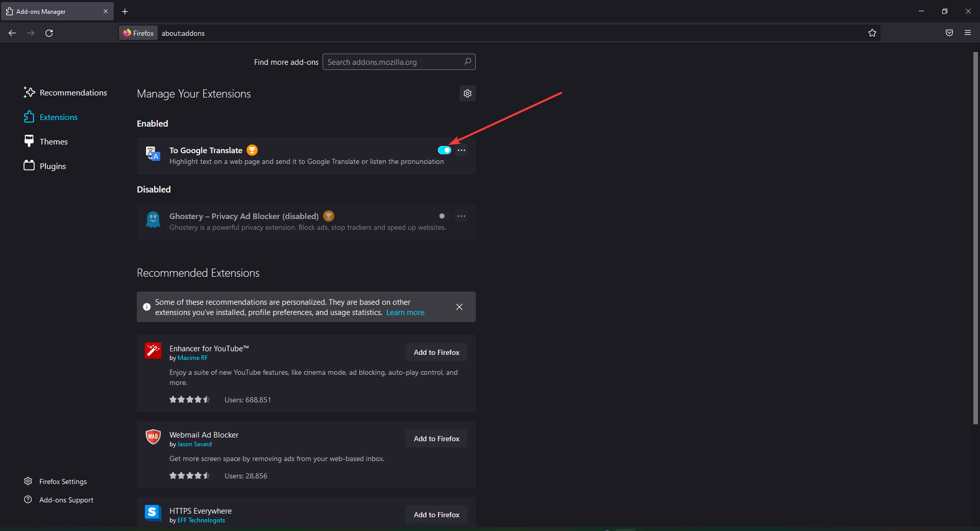Disable the To Google Translate toggle
Screen dimensions: 980x531
coord(445,150)
